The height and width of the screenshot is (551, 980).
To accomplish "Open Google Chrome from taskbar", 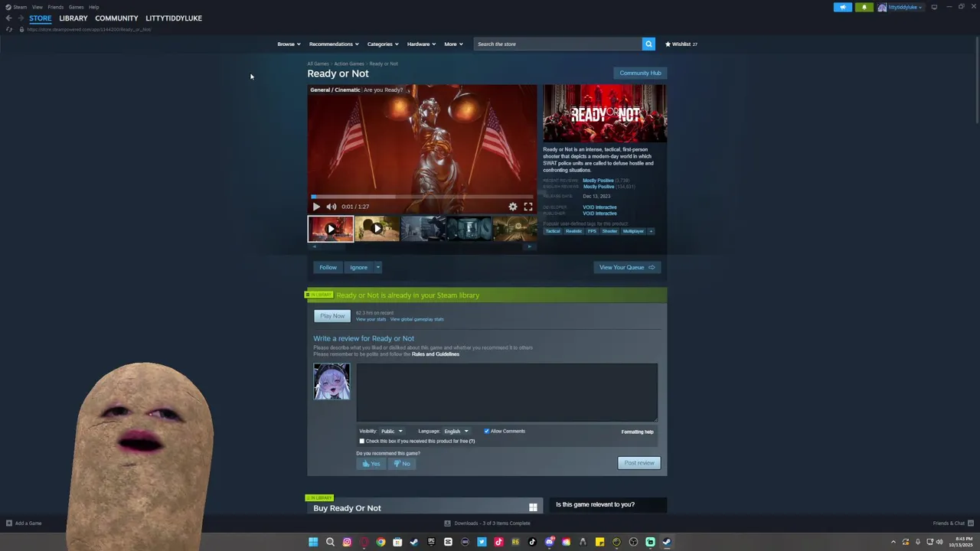I will 381,542.
